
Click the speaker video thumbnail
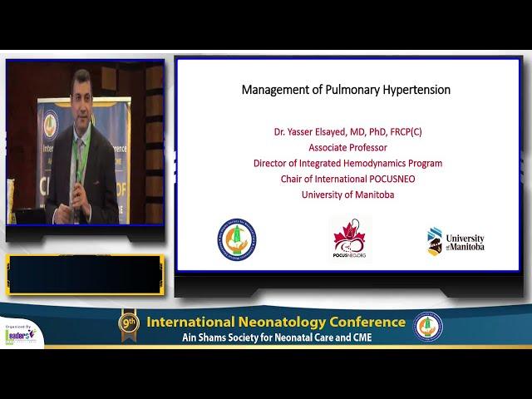(x=85, y=142)
